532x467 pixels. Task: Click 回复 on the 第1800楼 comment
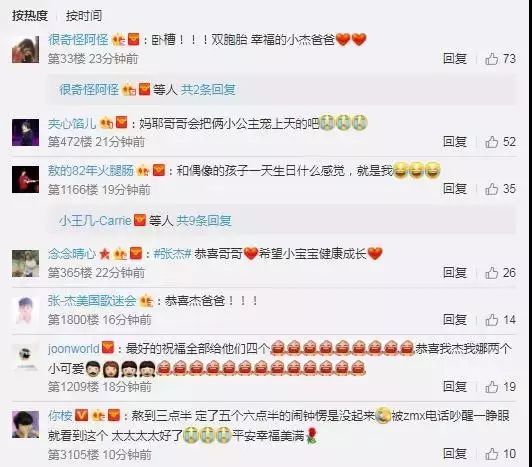[455, 320]
